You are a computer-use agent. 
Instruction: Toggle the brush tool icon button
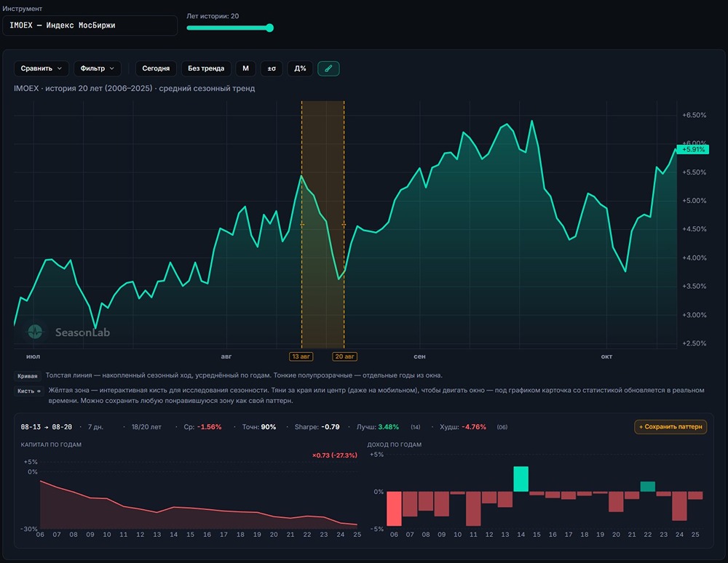coord(328,68)
